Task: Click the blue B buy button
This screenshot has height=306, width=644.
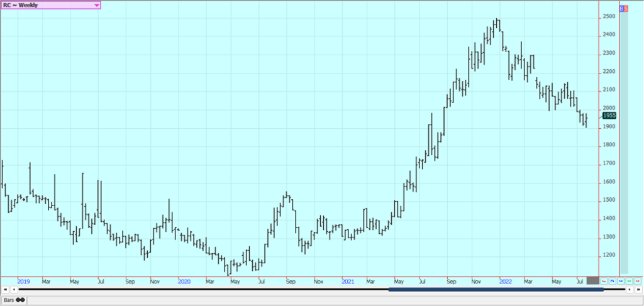Action: 621,8
